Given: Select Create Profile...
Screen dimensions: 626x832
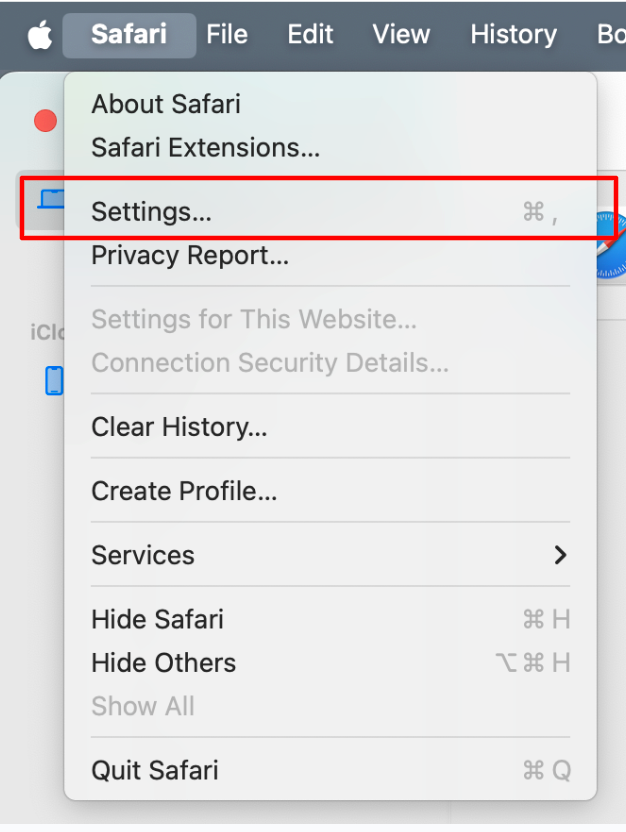Looking at the screenshot, I should [x=184, y=491].
